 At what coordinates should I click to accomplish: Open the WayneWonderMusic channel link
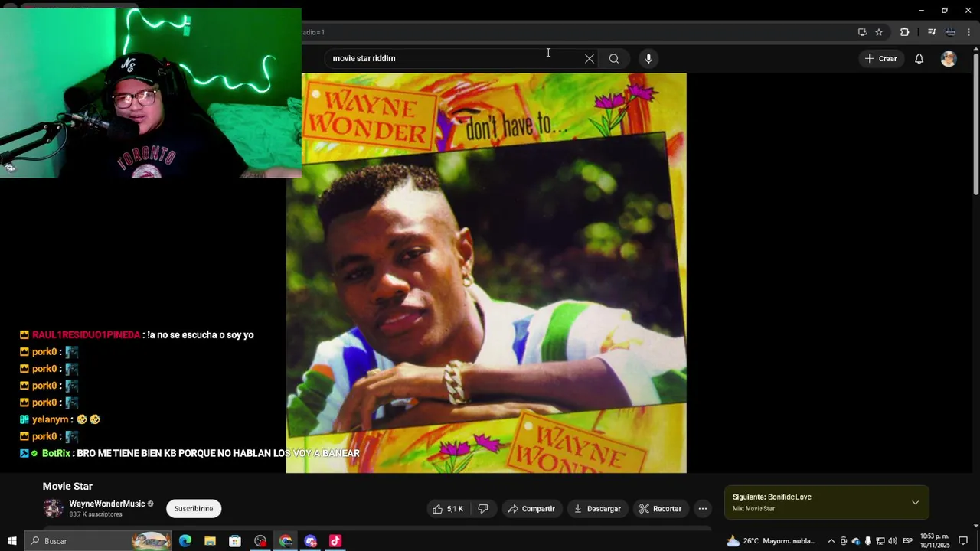[107, 504]
